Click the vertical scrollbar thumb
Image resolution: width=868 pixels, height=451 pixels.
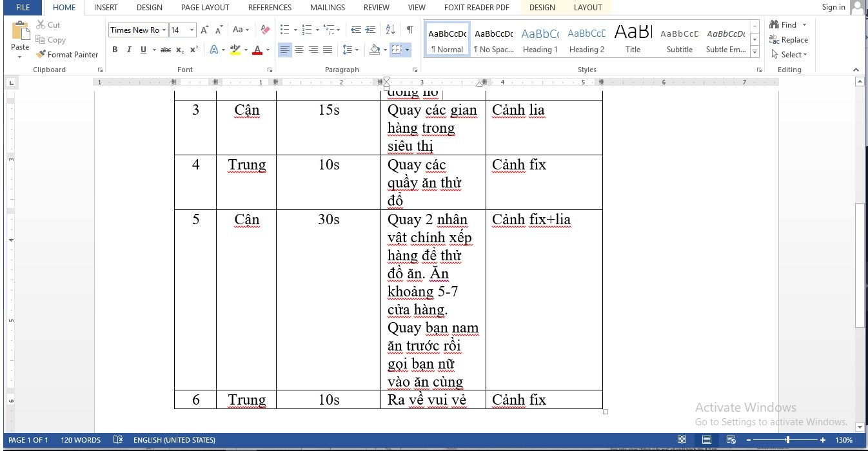860,266
